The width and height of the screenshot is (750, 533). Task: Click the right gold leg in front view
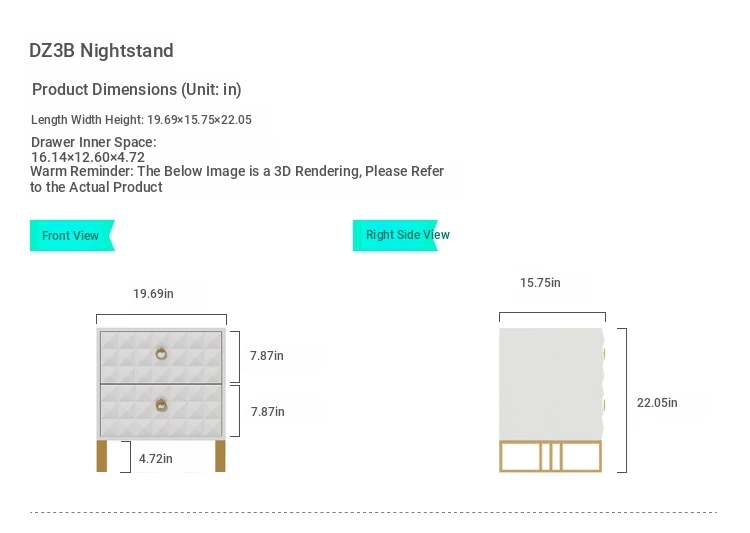point(220,455)
